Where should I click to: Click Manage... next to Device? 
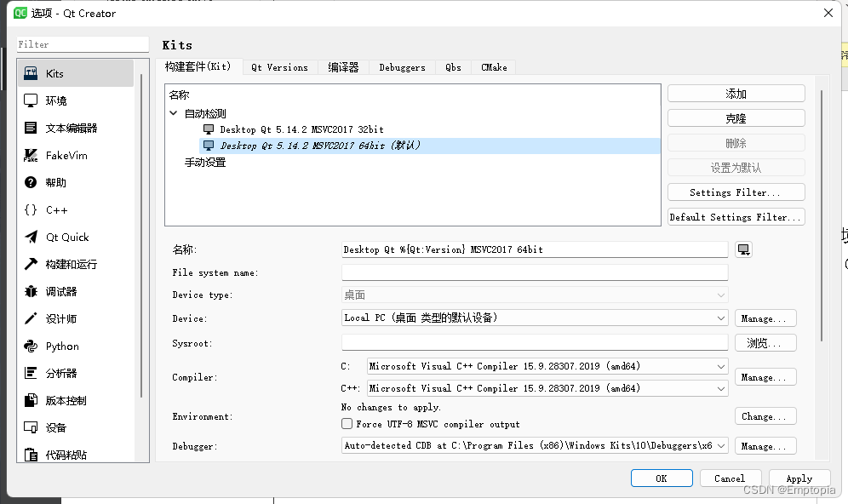pos(765,318)
